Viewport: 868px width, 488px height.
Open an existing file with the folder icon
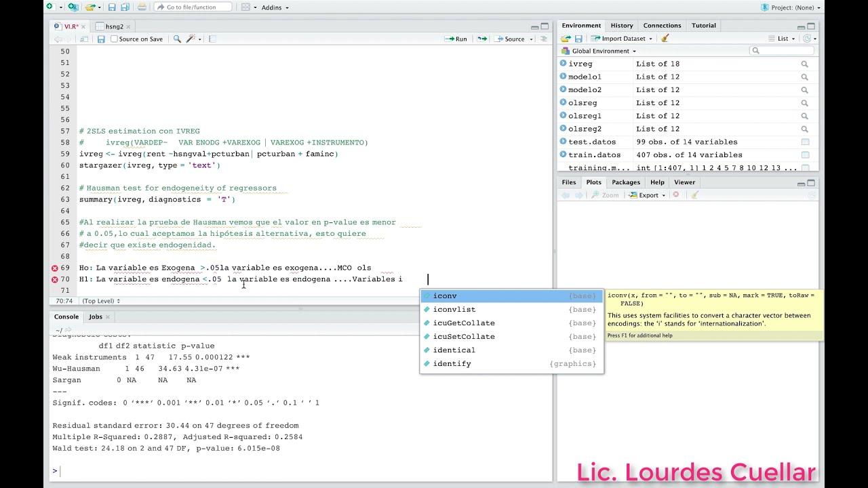(90, 7)
